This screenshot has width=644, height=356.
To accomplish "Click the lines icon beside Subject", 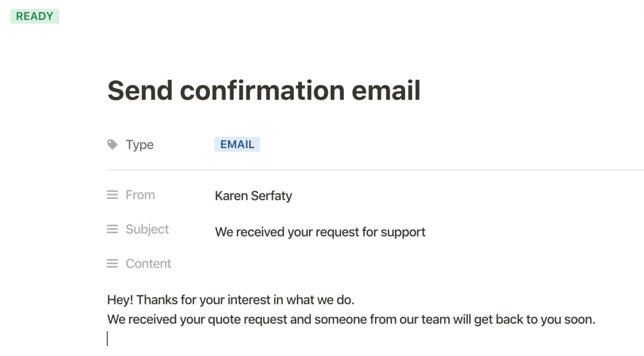I will point(112,229).
